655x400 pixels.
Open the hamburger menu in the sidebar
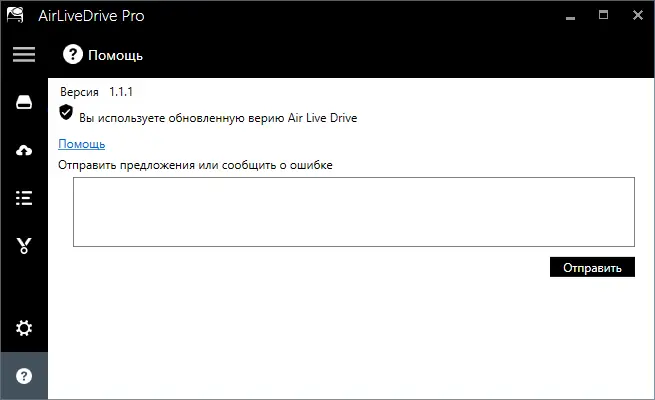pos(23,54)
